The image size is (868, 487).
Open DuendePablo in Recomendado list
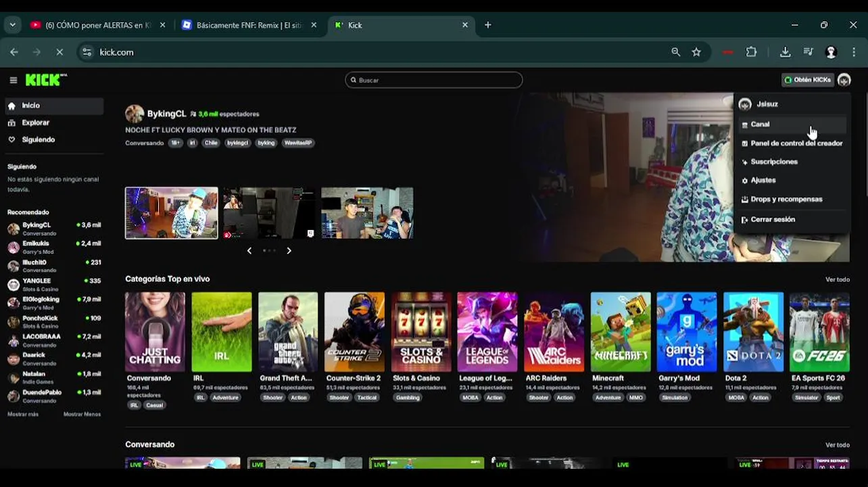click(54, 396)
